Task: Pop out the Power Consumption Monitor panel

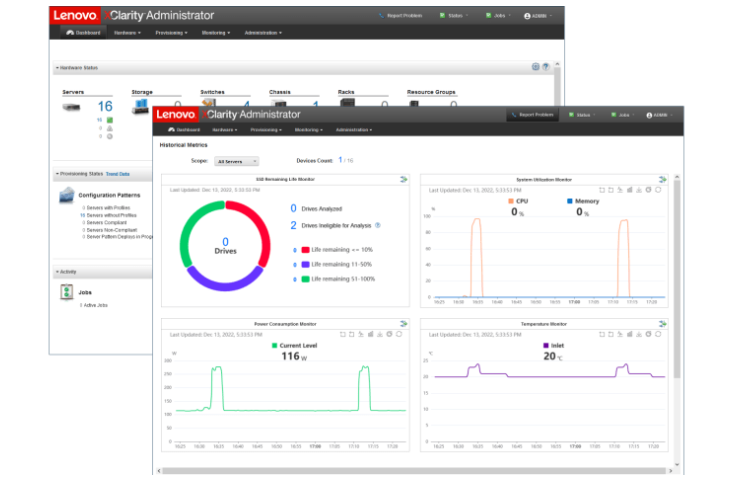Action: (x=403, y=324)
